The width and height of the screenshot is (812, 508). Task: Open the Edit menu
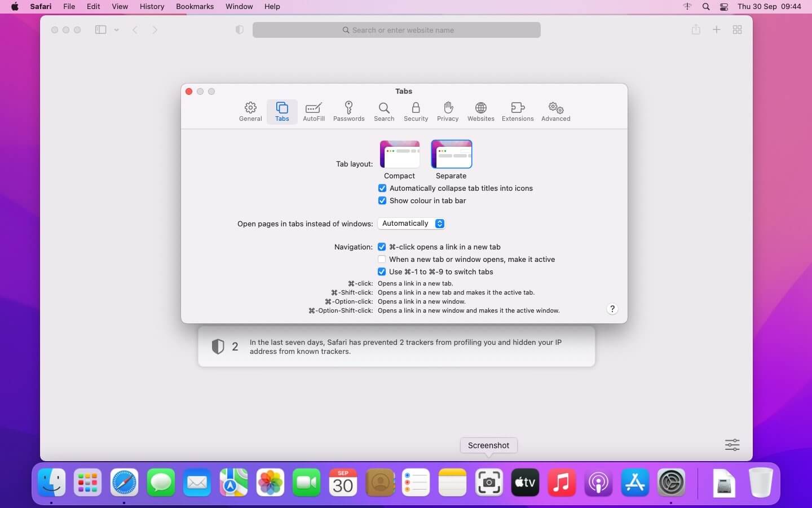94,7
